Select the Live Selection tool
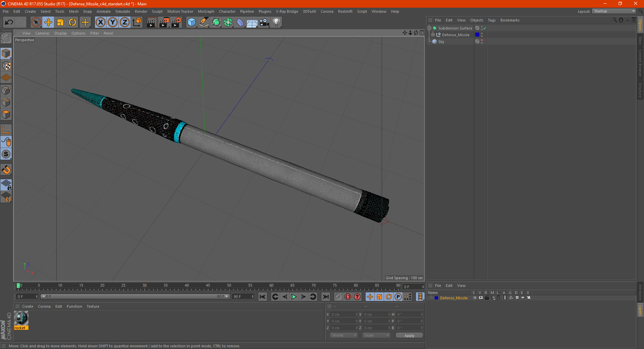 click(x=36, y=22)
